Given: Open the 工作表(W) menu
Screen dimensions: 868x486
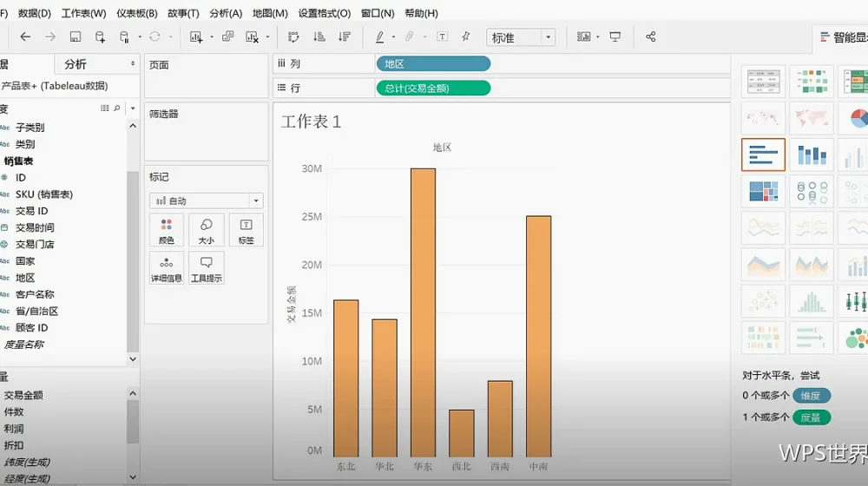Looking at the screenshot, I should pyautogui.click(x=83, y=13).
